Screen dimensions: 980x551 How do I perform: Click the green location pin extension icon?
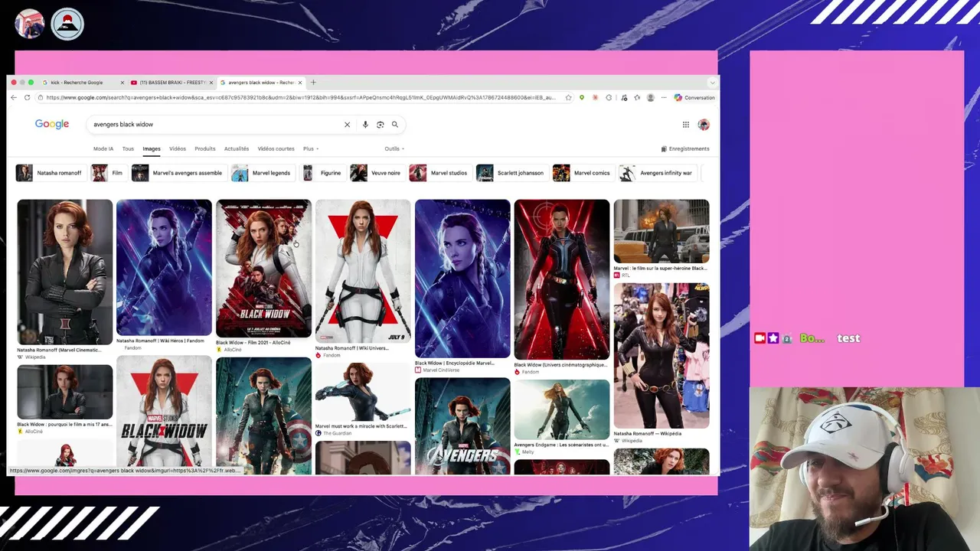(x=582, y=98)
